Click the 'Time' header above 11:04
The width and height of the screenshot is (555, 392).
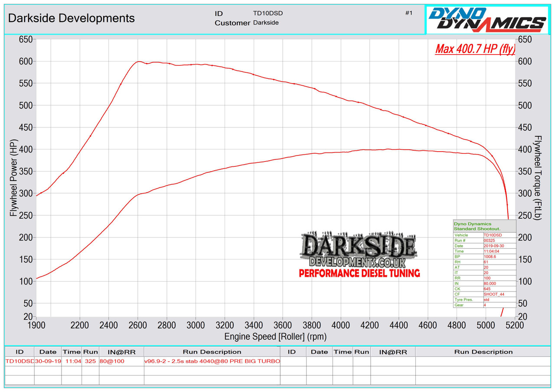point(72,352)
